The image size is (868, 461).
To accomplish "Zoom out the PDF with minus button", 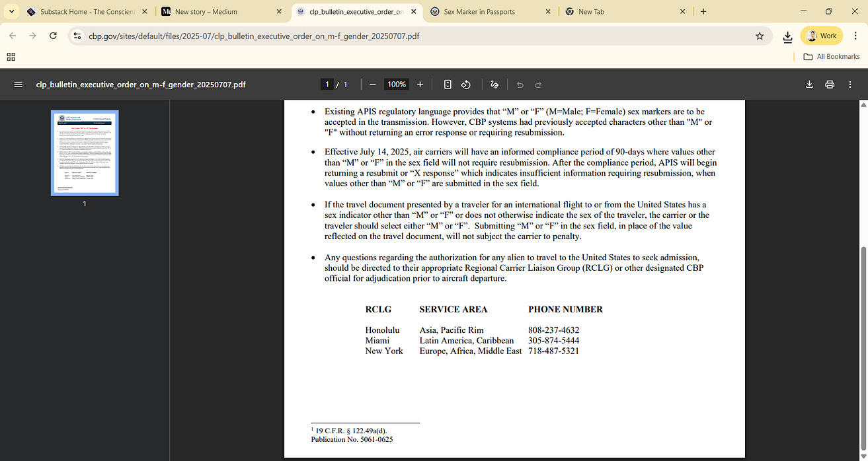I will tap(373, 85).
